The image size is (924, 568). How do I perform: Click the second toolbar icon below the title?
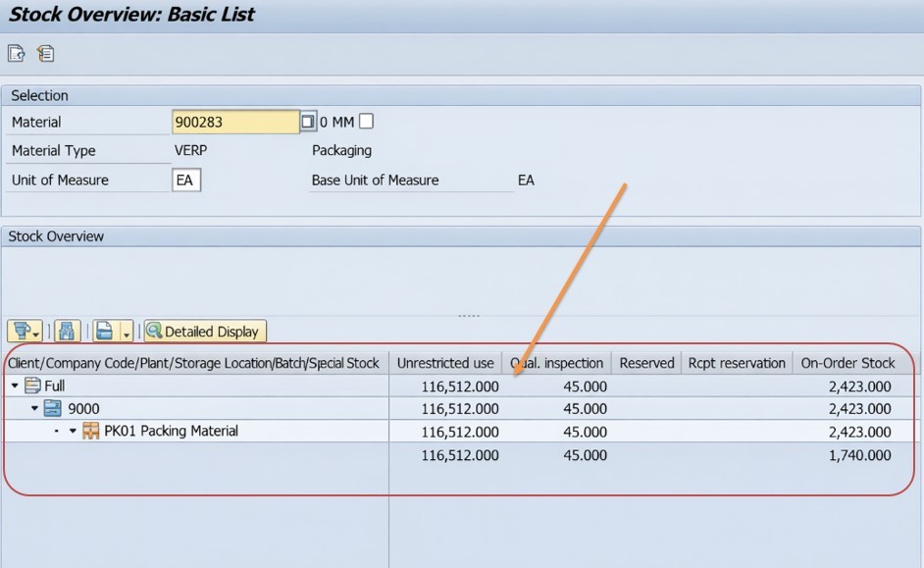(x=45, y=54)
